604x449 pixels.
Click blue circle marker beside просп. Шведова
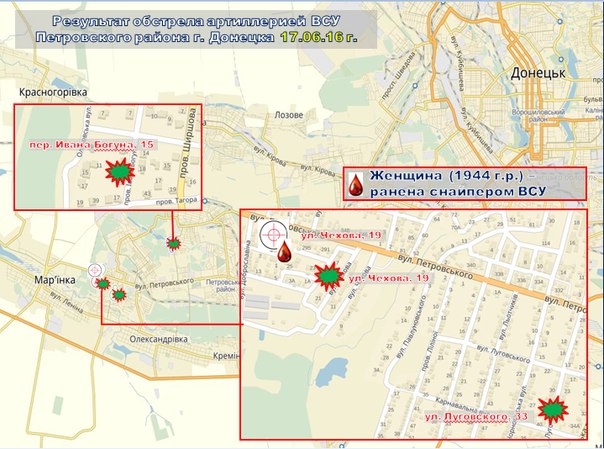click(x=415, y=85)
